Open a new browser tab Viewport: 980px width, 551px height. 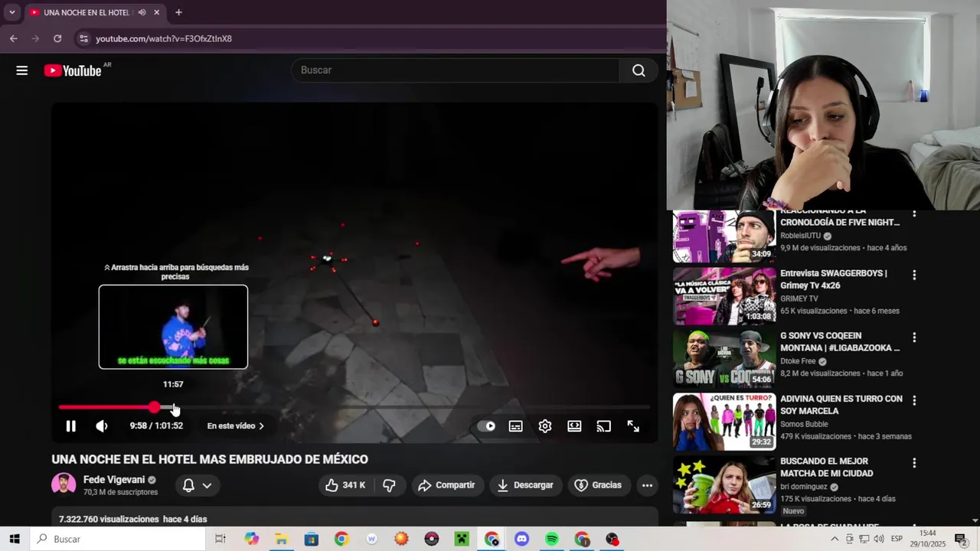point(178,12)
